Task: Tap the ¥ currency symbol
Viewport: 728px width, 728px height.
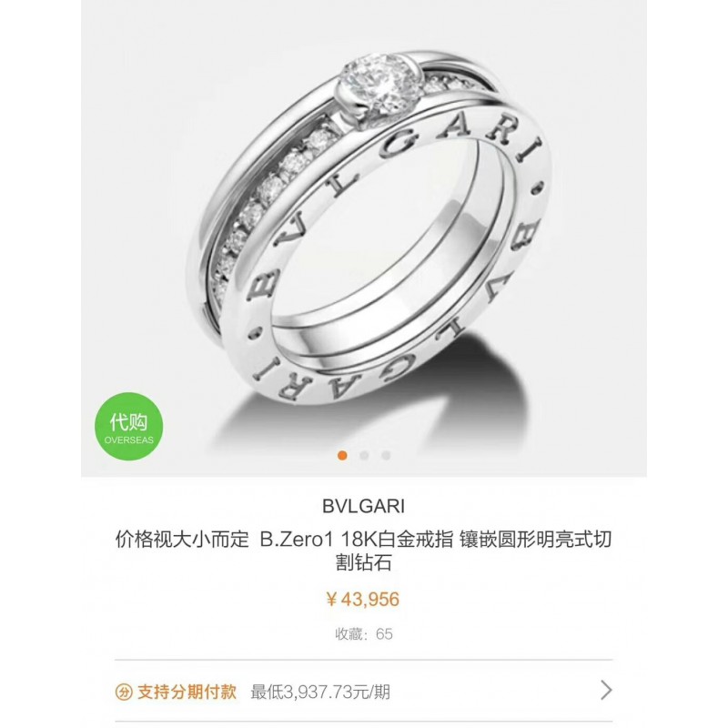Action: tap(331, 600)
